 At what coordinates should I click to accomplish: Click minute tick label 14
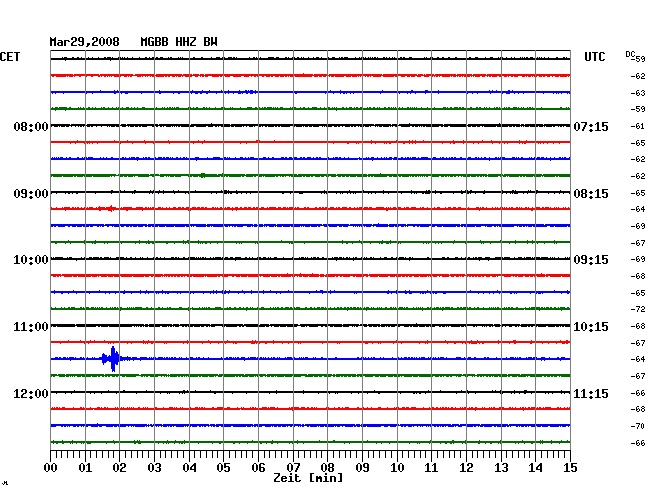(x=535, y=467)
